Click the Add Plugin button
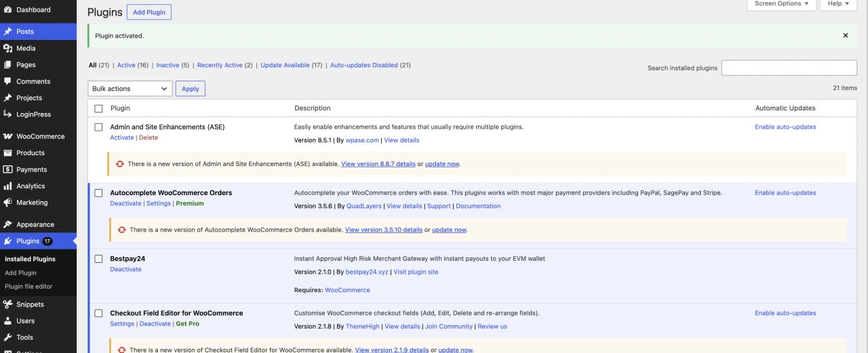 pyautogui.click(x=149, y=12)
